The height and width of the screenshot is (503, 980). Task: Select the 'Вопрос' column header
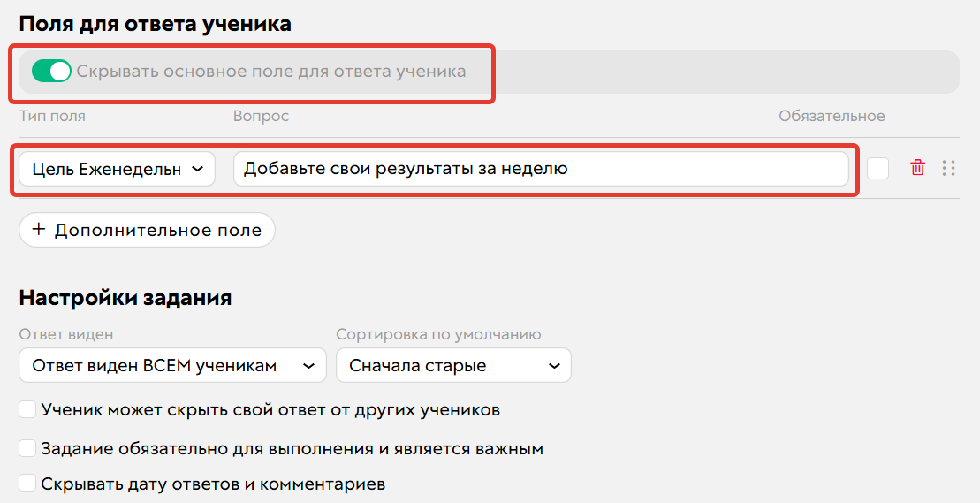tap(261, 116)
